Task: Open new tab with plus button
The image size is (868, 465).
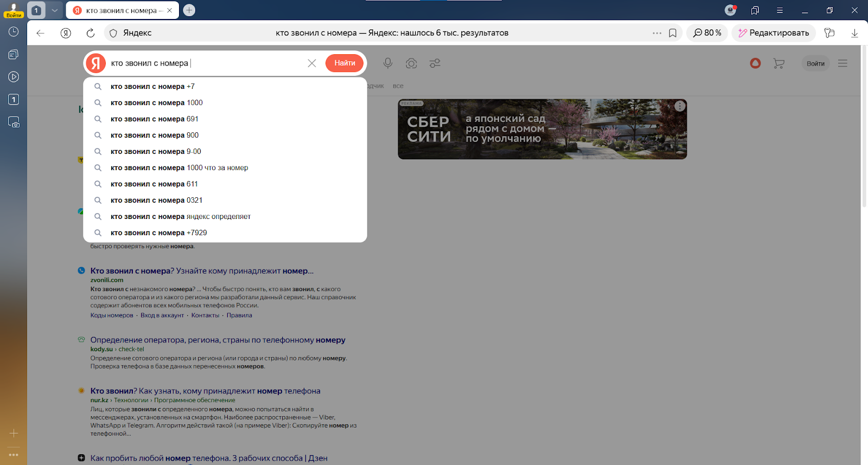Action: pos(189,10)
